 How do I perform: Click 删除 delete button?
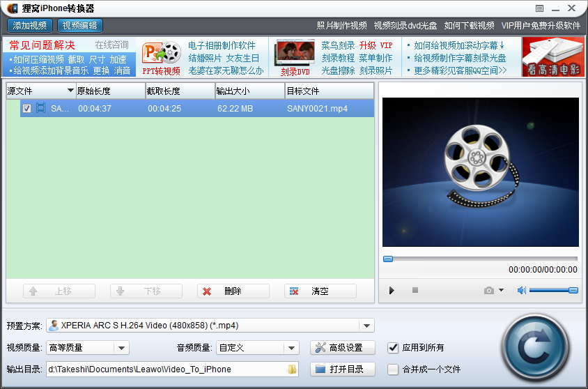(x=233, y=291)
